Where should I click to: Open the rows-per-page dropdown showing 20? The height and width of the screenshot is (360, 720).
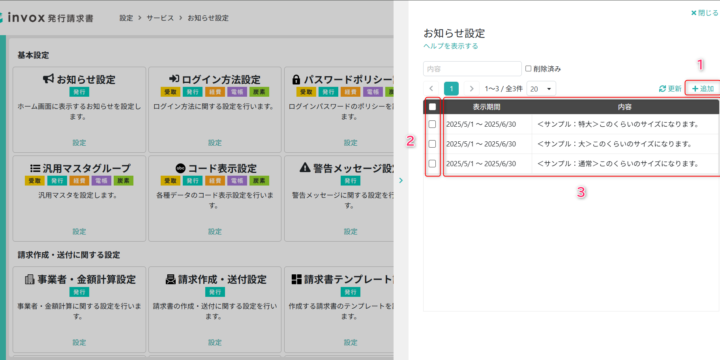(541, 89)
